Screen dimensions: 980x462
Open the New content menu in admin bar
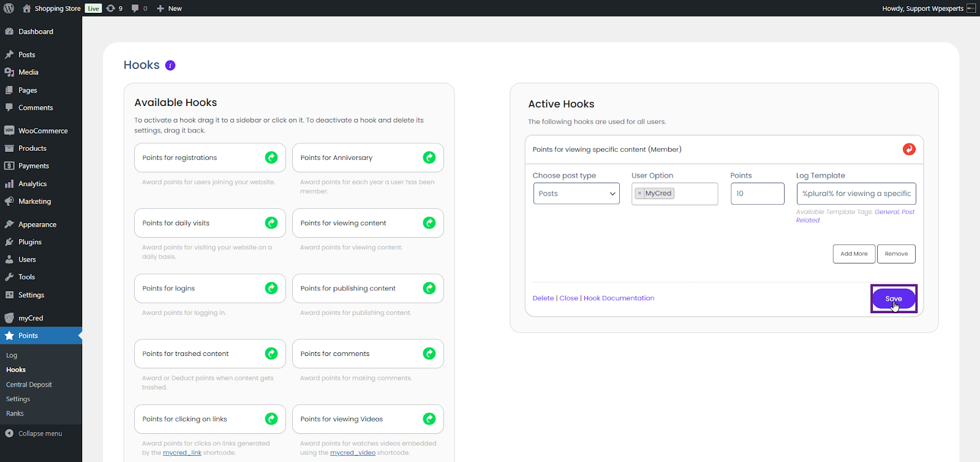pos(169,9)
